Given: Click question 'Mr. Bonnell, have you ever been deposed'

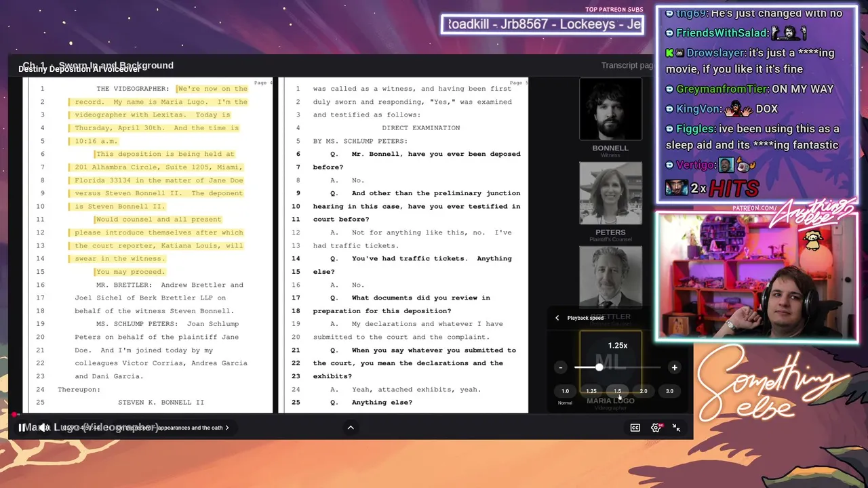Looking at the screenshot, I should 436,154.
